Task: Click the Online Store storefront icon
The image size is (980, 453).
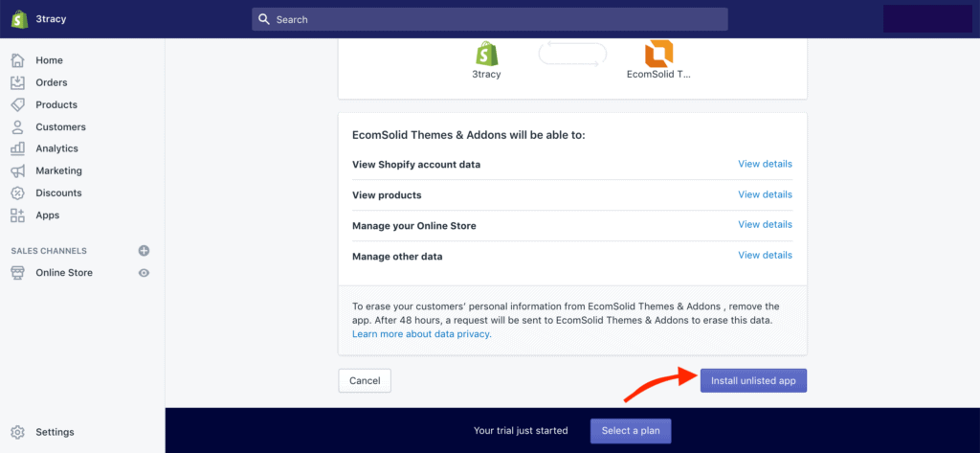Action: click(x=18, y=273)
